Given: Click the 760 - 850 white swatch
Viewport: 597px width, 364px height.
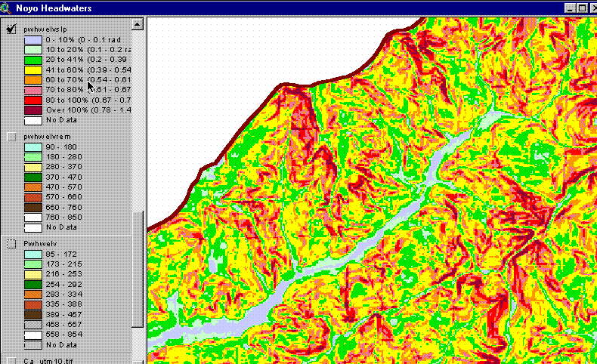Looking at the screenshot, I should [x=33, y=217].
